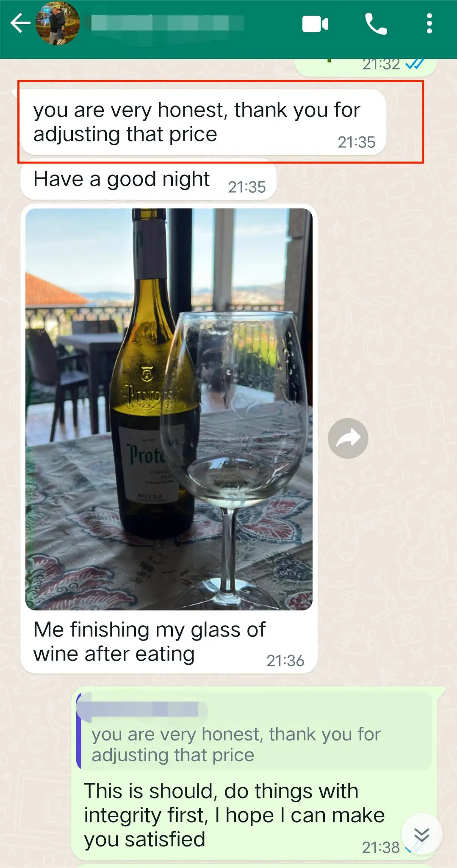This screenshot has width=457, height=868.
Task: Tap the back arrow to leave chat
Action: pos(20,23)
